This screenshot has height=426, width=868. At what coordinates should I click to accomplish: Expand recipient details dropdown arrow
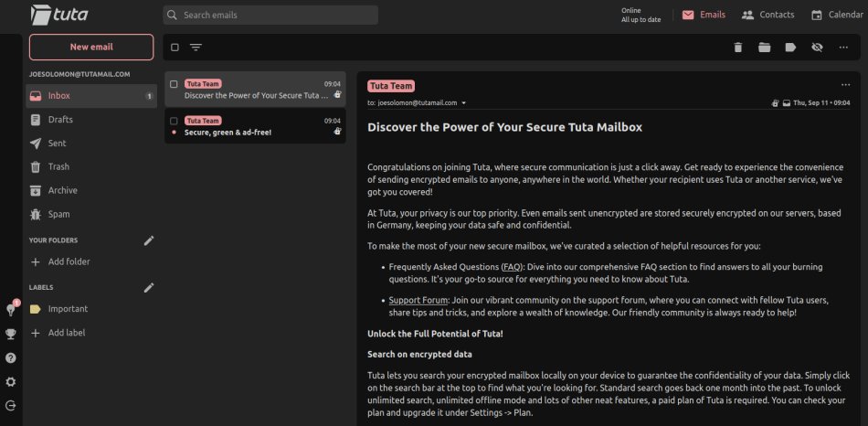tap(464, 103)
